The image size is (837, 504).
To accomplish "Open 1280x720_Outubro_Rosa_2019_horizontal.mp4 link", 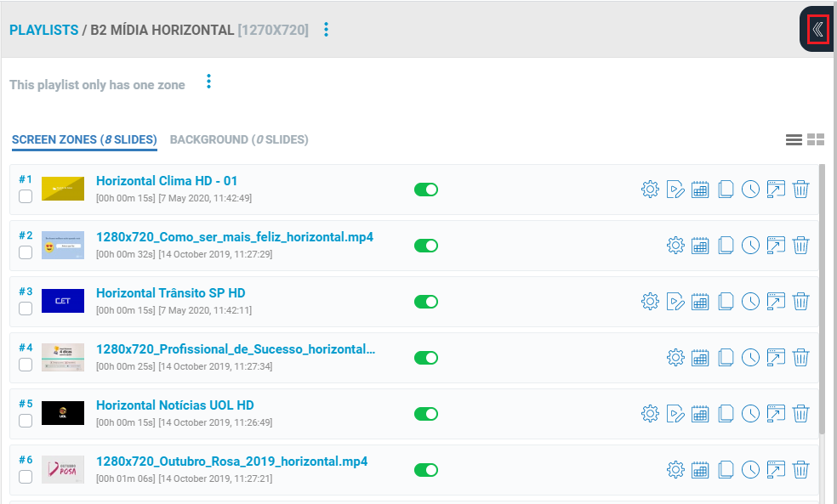I will pos(231,461).
